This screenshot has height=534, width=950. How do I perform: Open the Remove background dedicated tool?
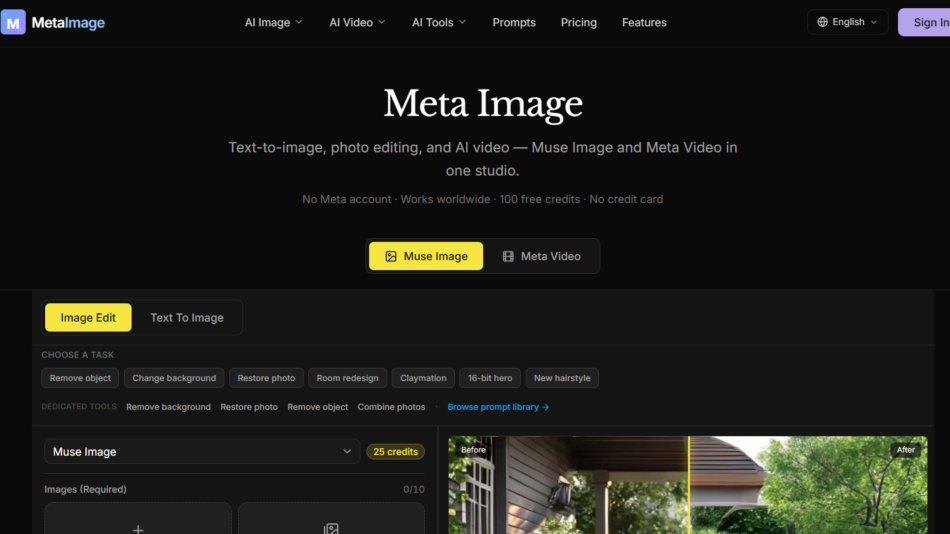(x=168, y=407)
